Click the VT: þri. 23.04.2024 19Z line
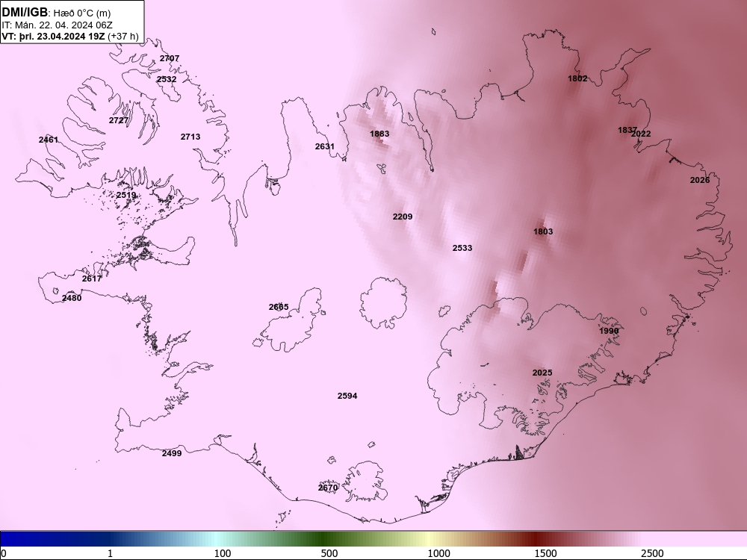This screenshot has width=747, height=560. (x=70, y=36)
